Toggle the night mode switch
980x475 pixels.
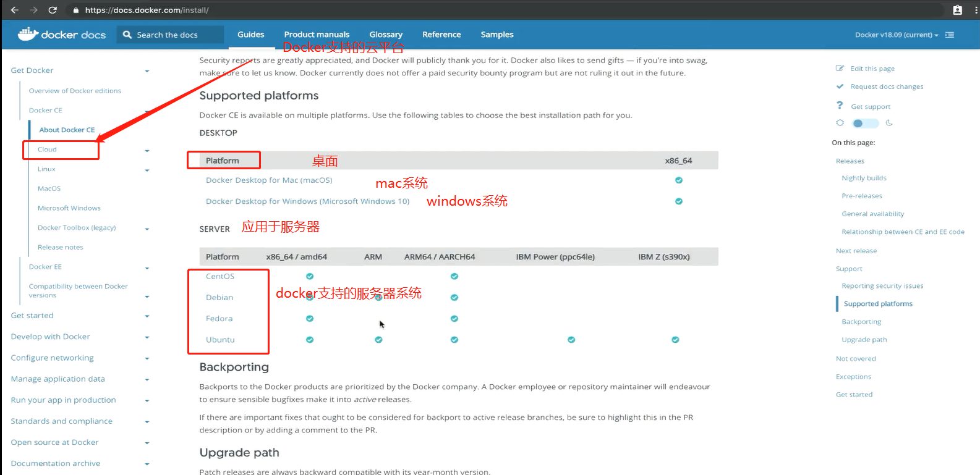tap(865, 124)
